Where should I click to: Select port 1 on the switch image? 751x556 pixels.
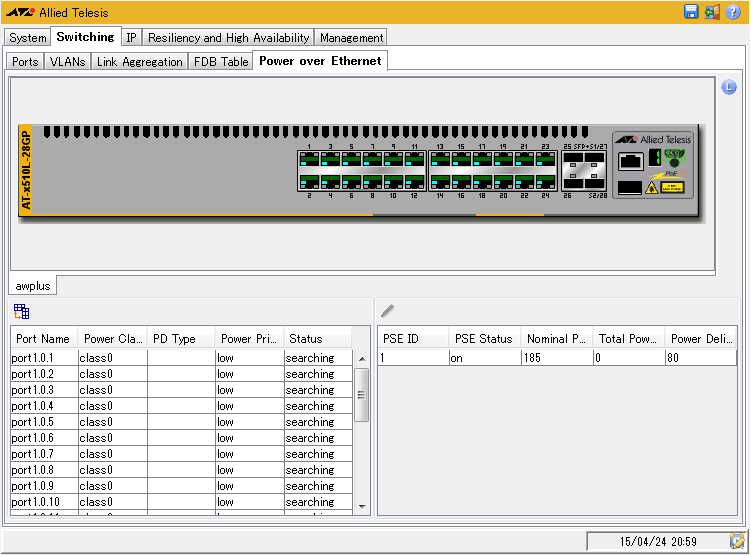pyautogui.click(x=309, y=159)
